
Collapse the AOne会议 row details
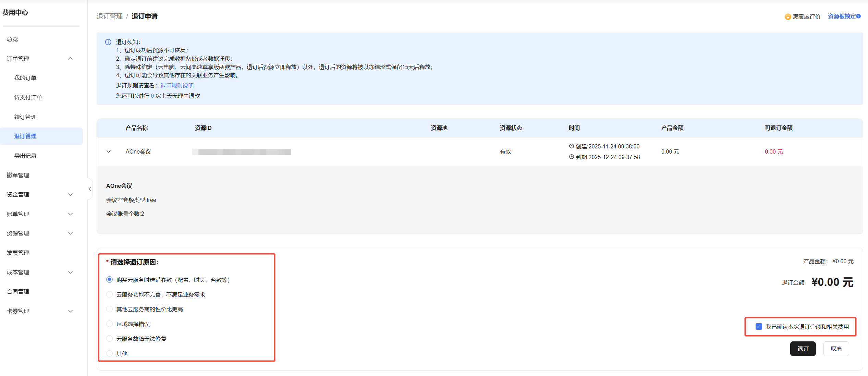pyautogui.click(x=109, y=151)
